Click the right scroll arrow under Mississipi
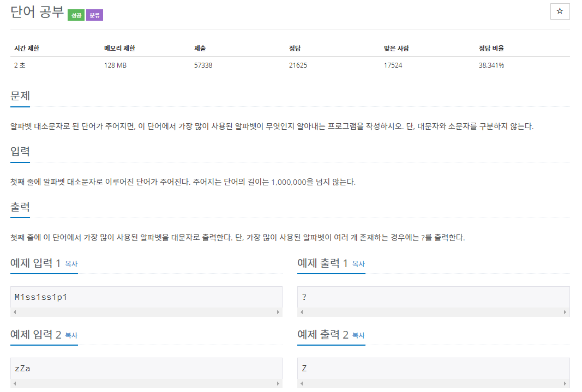Image resolution: width=582 pixels, height=392 pixels. point(278,312)
